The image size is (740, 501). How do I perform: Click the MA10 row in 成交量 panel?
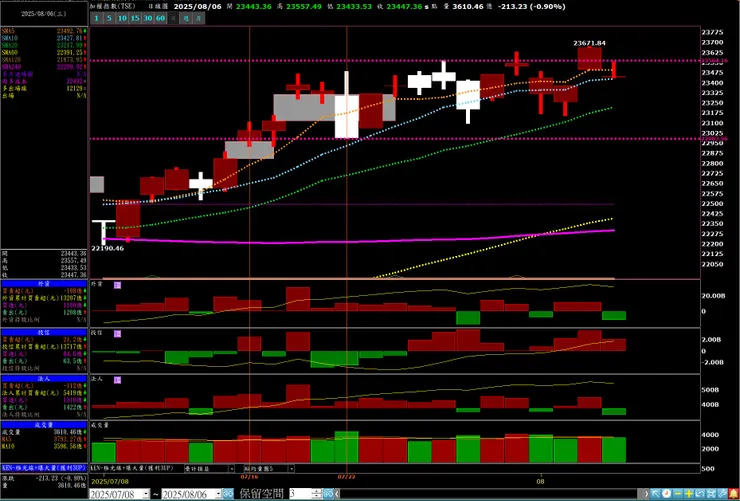point(44,445)
